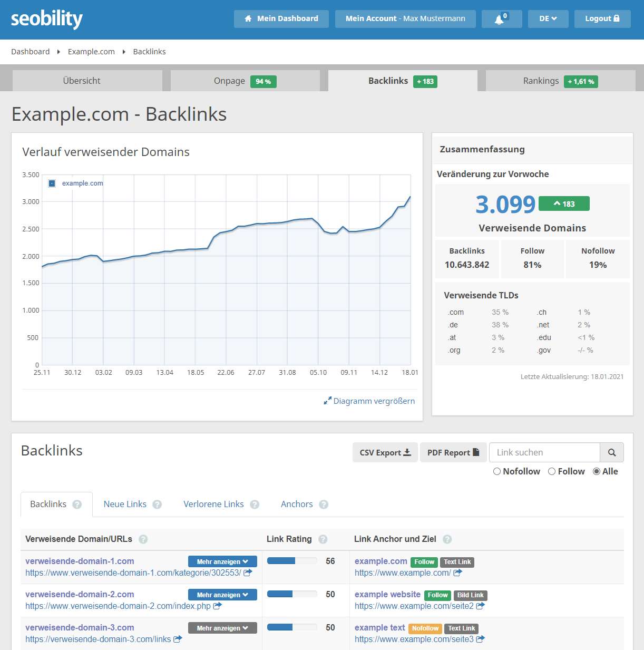Click the search magnifier next to Link suchen
Viewport: 644px width, 650px height.
(x=611, y=452)
